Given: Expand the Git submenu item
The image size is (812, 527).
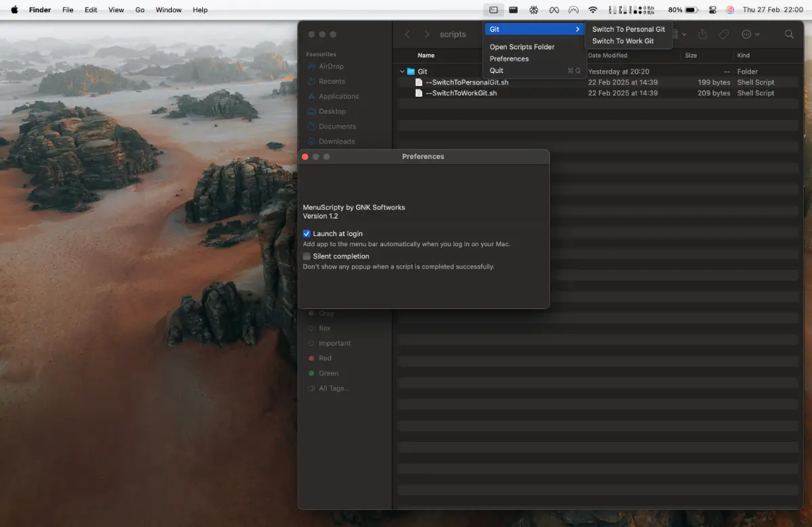Looking at the screenshot, I should (534, 29).
